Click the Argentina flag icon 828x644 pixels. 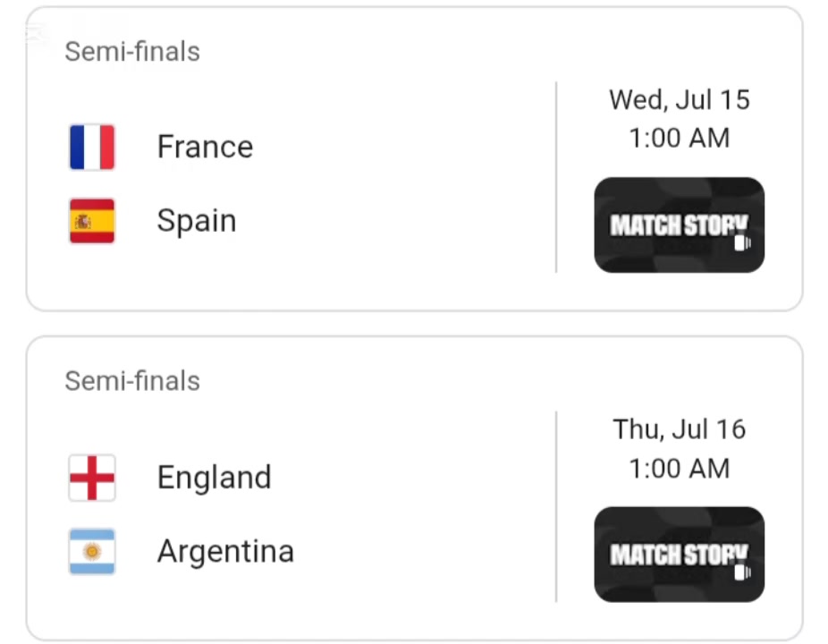(x=92, y=552)
